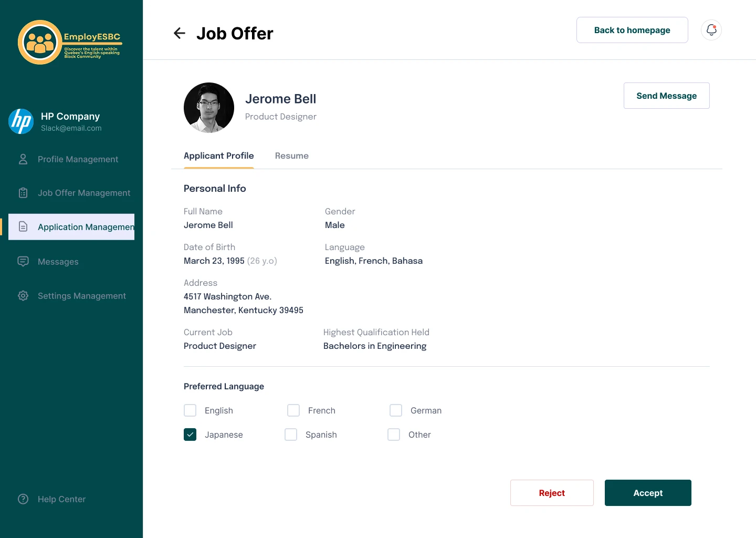Tick the French language checkbox
The height and width of the screenshot is (538, 756).
pyautogui.click(x=293, y=410)
